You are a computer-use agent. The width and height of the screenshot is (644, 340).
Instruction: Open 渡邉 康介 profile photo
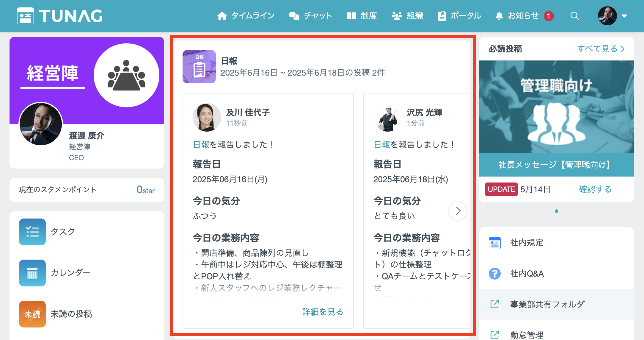[x=41, y=124]
